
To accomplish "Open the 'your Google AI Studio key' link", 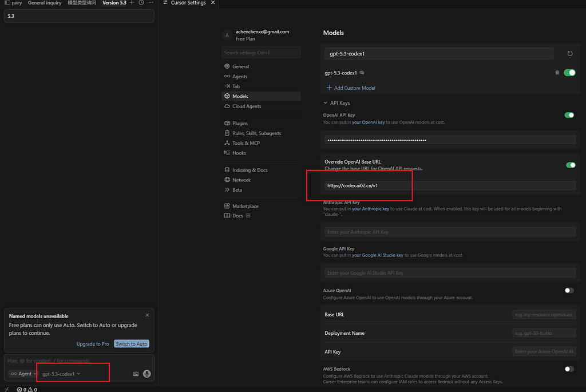I will tap(378, 255).
